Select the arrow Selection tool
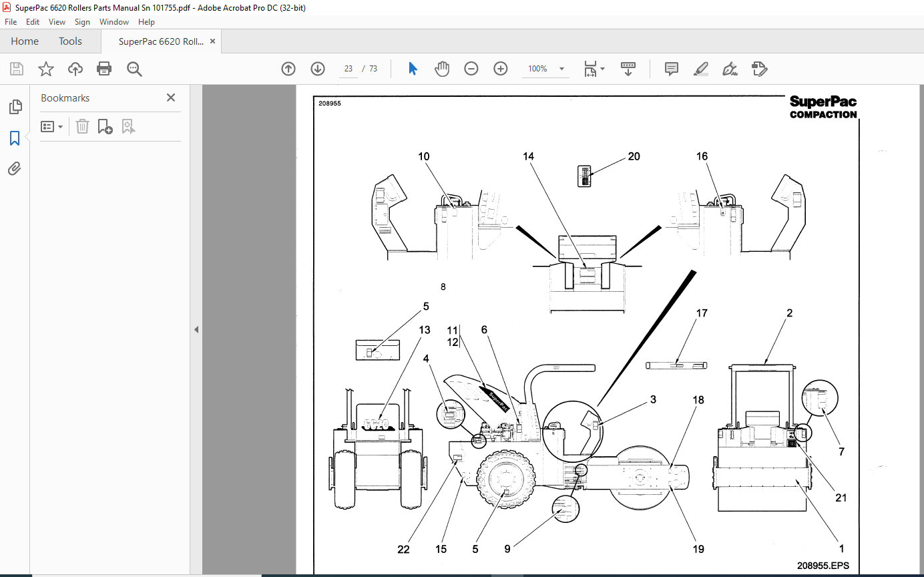924x577 pixels. pos(413,69)
